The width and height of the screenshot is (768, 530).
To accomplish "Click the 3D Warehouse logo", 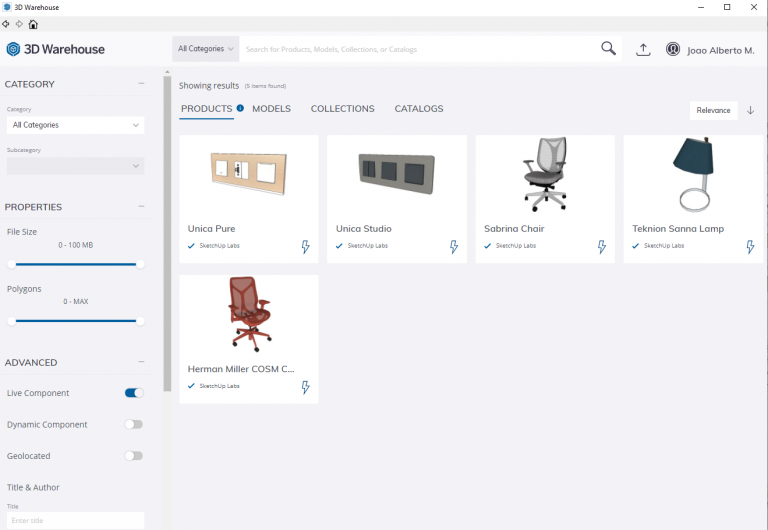I will tap(55, 49).
